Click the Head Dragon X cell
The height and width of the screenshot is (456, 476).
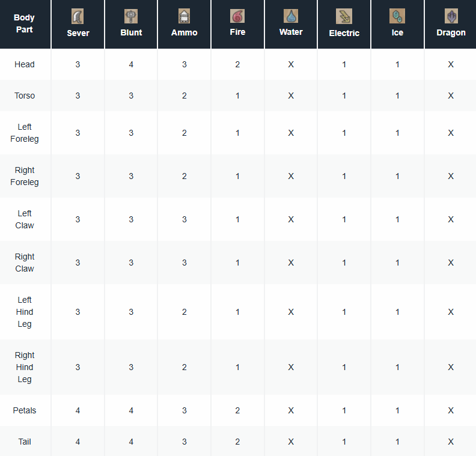pyautogui.click(x=451, y=64)
